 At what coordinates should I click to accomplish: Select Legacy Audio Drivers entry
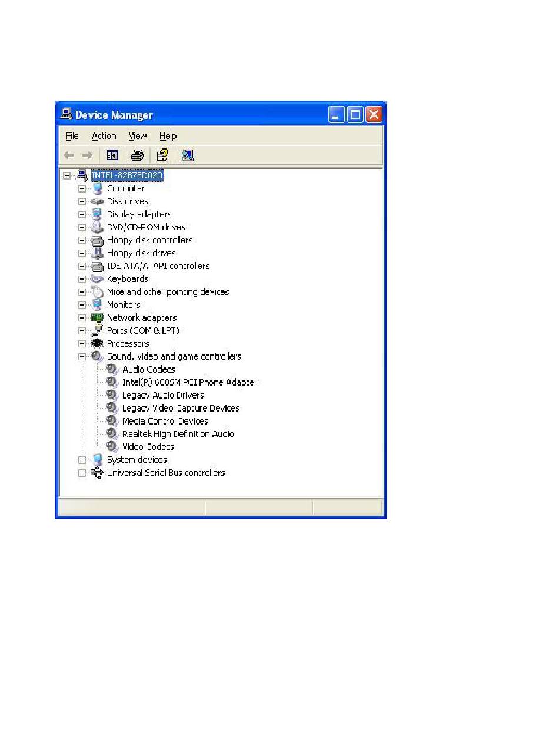point(163,396)
